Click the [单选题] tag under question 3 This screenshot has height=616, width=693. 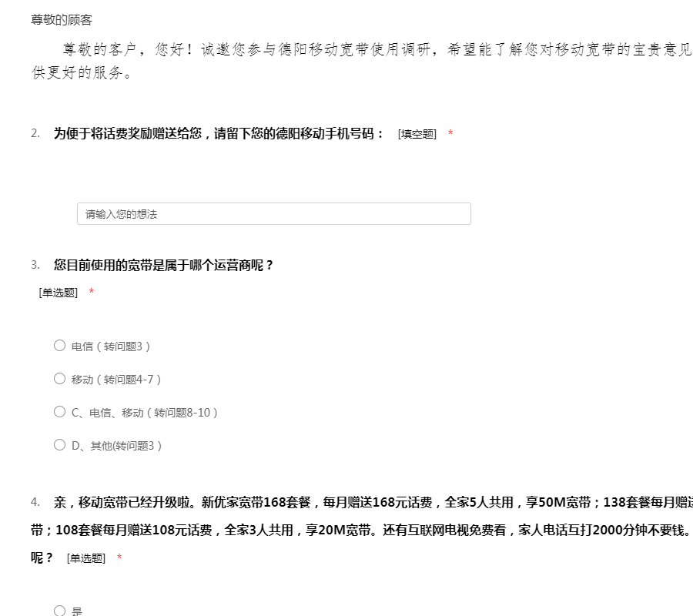point(59,293)
